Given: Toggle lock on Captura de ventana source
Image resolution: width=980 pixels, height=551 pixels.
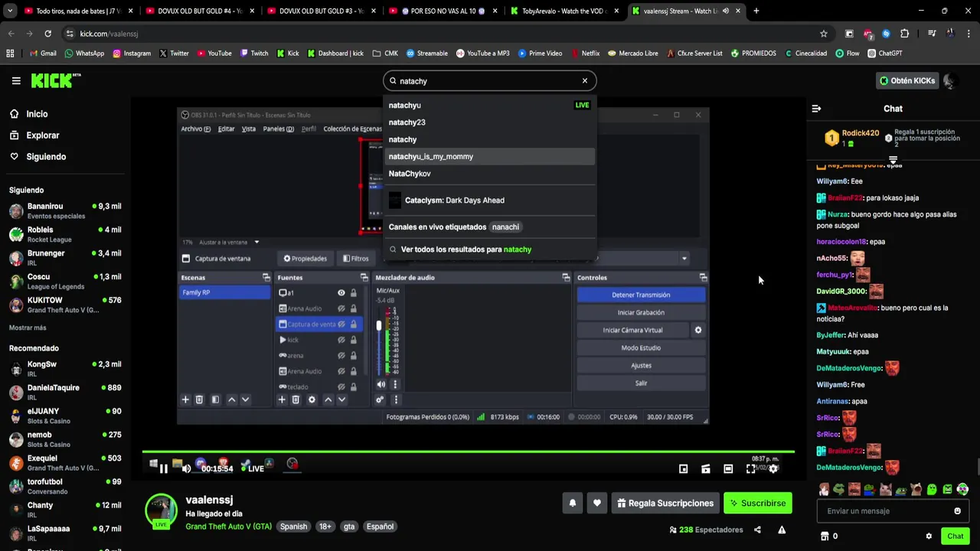Looking at the screenshot, I should click(x=353, y=324).
